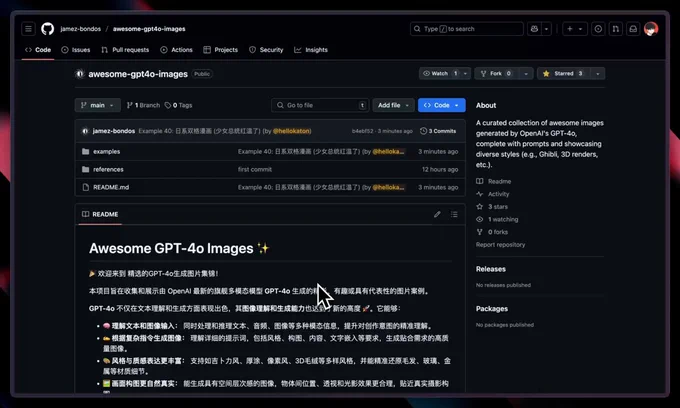The height and width of the screenshot is (408, 680).
Task: Open the pull requests icon in header
Action: pos(615,29)
